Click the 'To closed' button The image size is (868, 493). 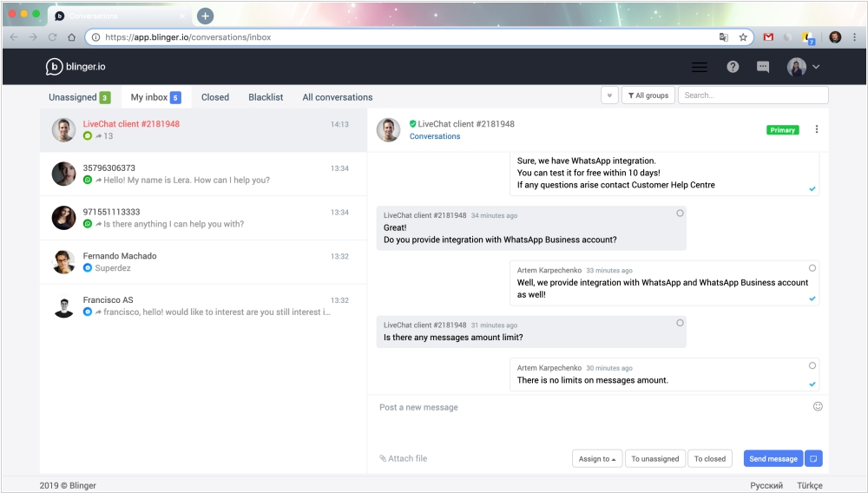click(x=709, y=458)
